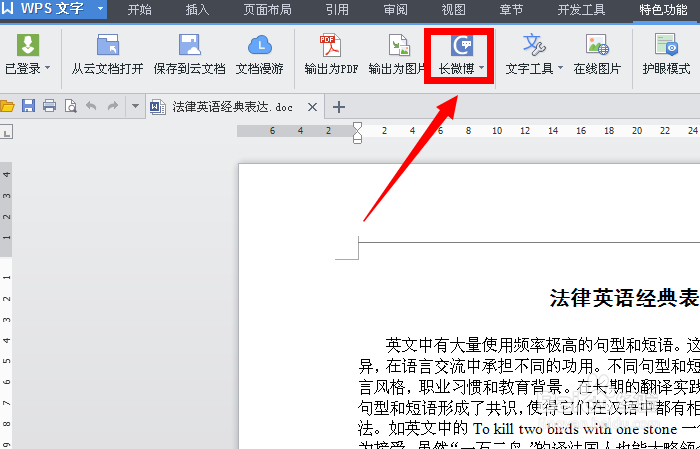The image size is (700, 449).
Task: Select the 法律英语经典表达.doc document tab
Action: coord(233,107)
